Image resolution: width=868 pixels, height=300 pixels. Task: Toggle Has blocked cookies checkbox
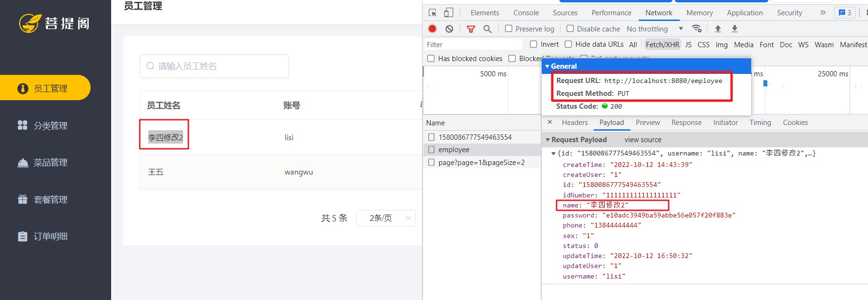coord(431,59)
